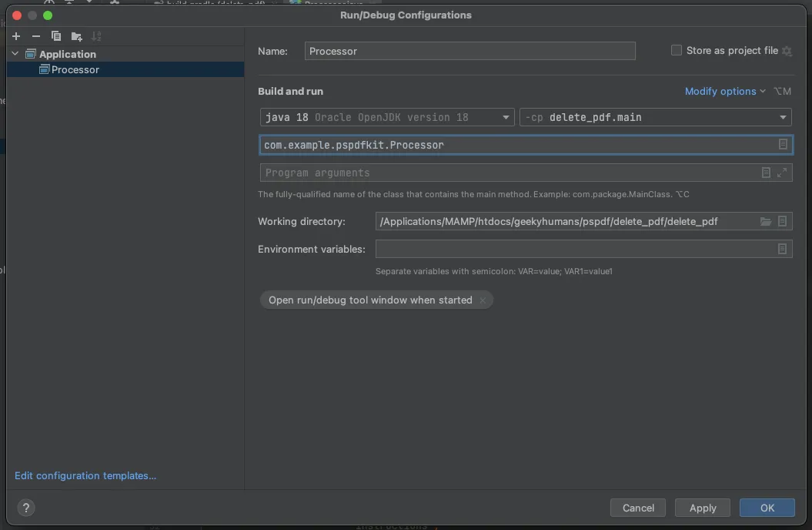Enable the Store as project file checkbox
Viewport: 812px width, 530px height.
coord(676,50)
